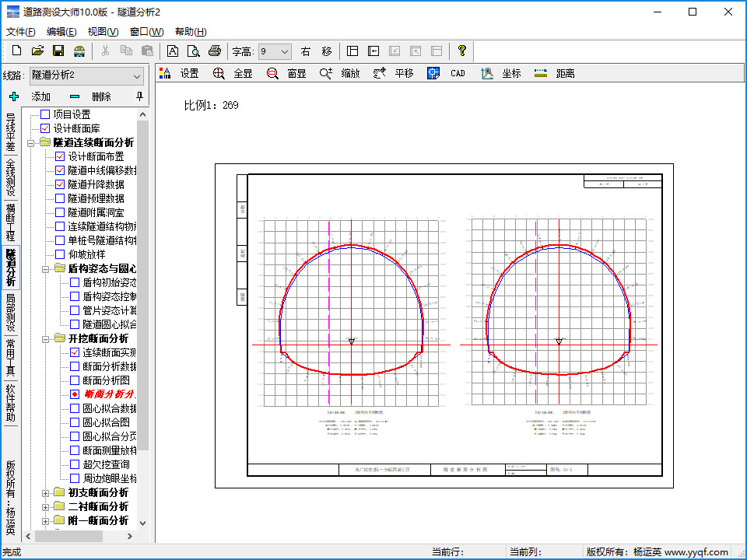Click the 窗显 window zoom icon

pyautogui.click(x=272, y=73)
